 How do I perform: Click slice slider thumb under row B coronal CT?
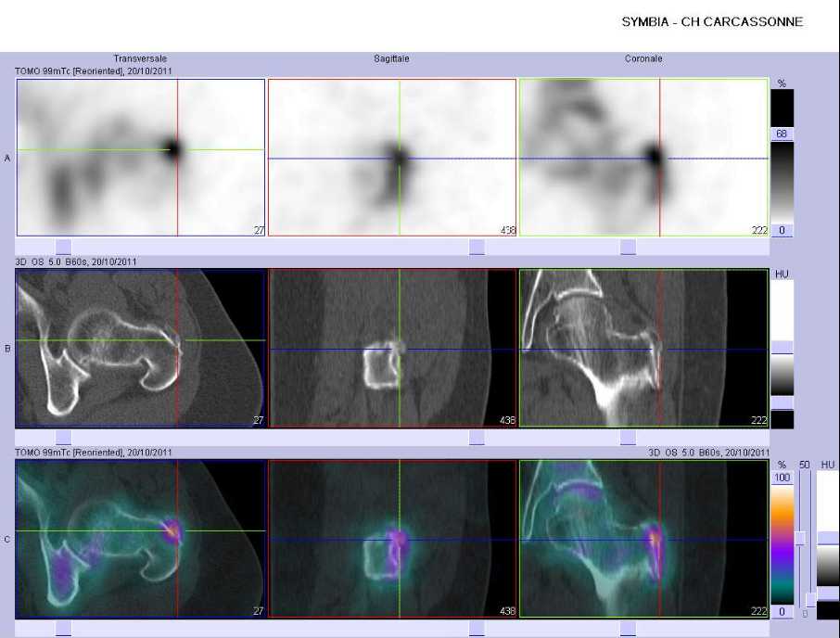(x=628, y=438)
